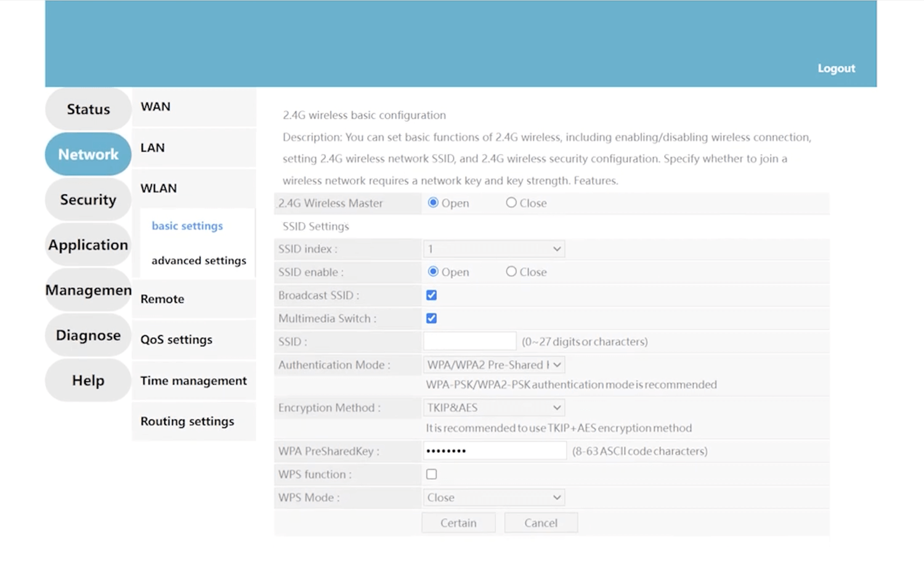Open the WAN submenu
This screenshot has width=924, height=577.
click(156, 107)
